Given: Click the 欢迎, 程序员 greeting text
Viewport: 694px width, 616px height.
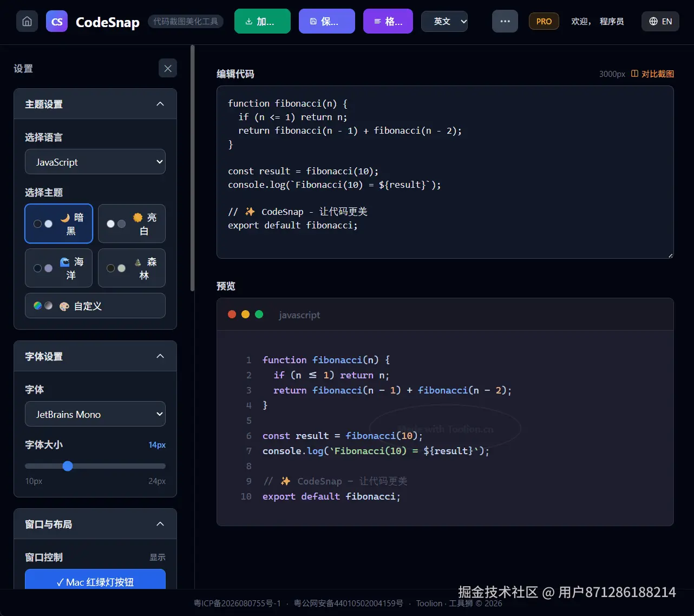Looking at the screenshot, I should click(x=598, y=22).
